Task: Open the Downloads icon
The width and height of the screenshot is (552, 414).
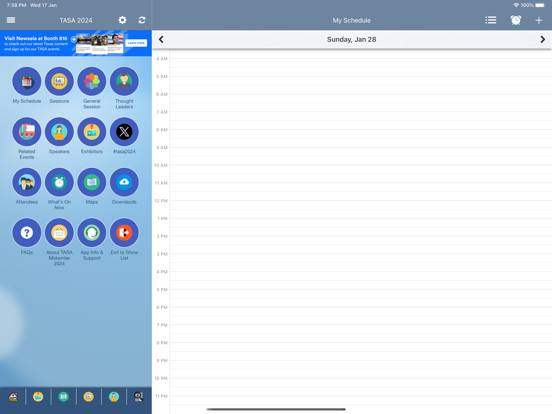Action: click(124, 182)
